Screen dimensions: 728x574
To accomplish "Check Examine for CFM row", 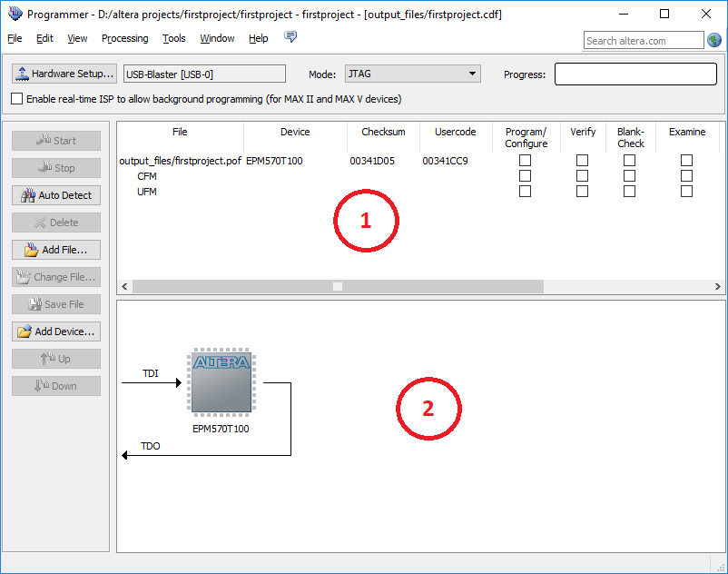I will coord(686,176).
